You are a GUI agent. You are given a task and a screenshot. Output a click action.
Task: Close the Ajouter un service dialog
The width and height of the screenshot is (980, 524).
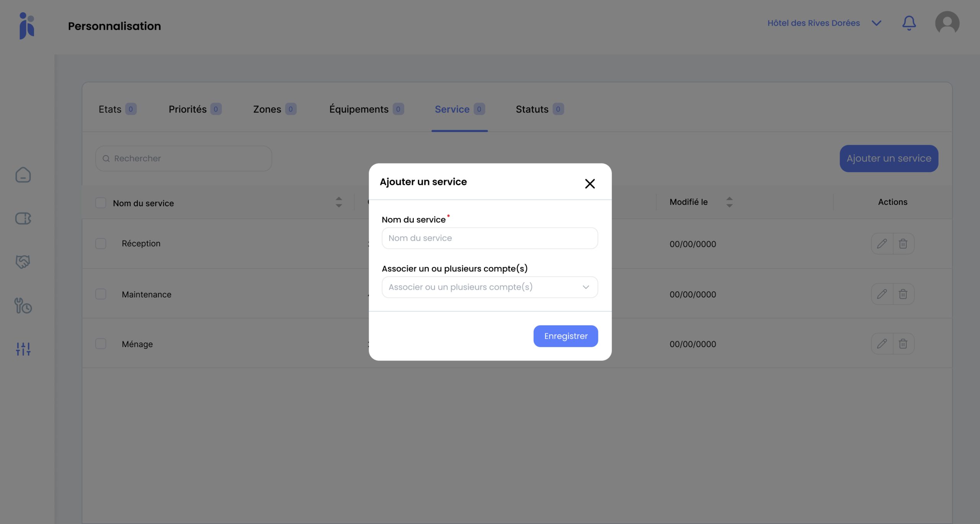(x=590, y=184)
